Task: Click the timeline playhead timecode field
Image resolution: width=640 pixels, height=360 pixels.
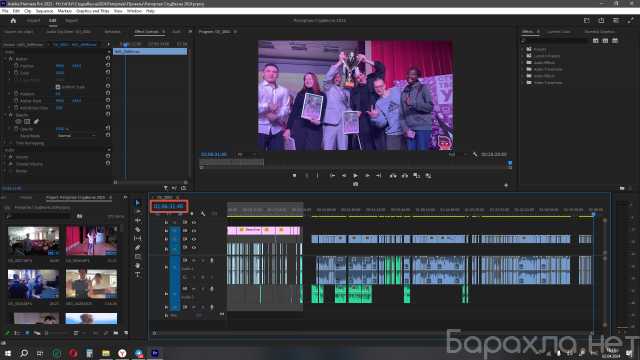Action: tap(169, 206)
